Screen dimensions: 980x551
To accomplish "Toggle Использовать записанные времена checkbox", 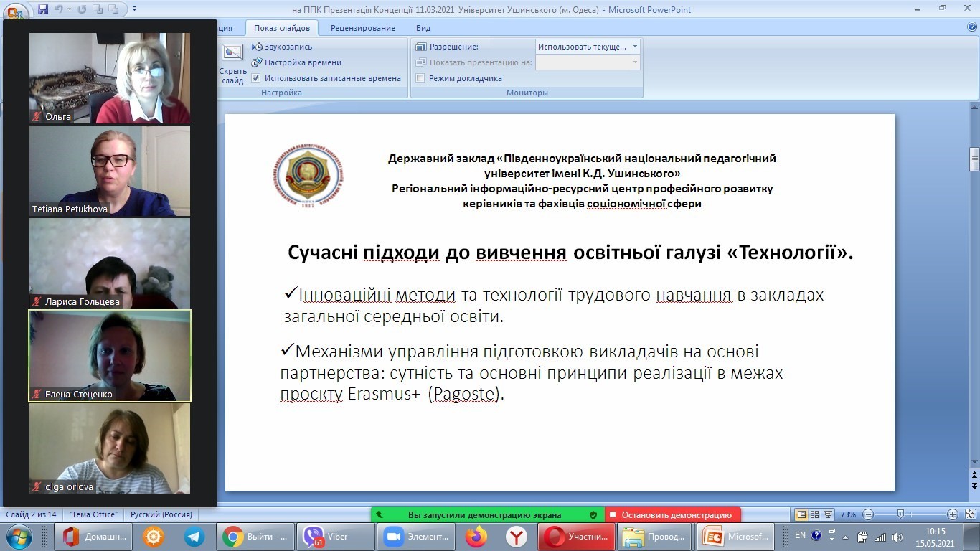I will point(255,78).
